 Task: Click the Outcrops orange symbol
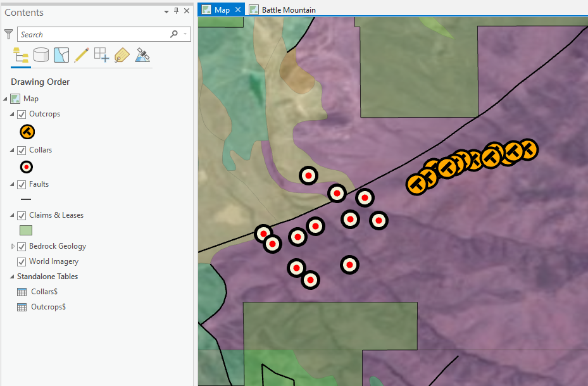pyautogui.click(x=27, y=132)
